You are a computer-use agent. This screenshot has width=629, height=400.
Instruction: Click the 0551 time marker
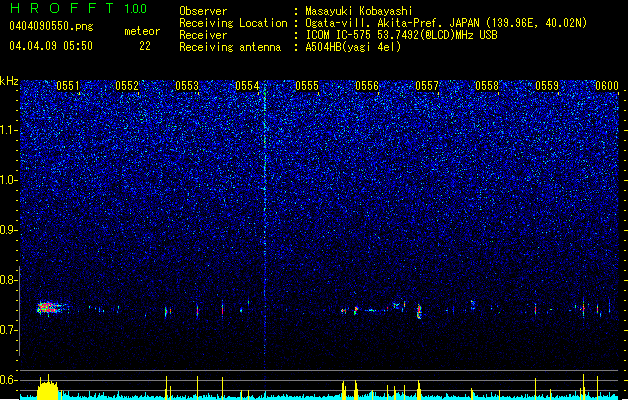[x=68, y=86]
